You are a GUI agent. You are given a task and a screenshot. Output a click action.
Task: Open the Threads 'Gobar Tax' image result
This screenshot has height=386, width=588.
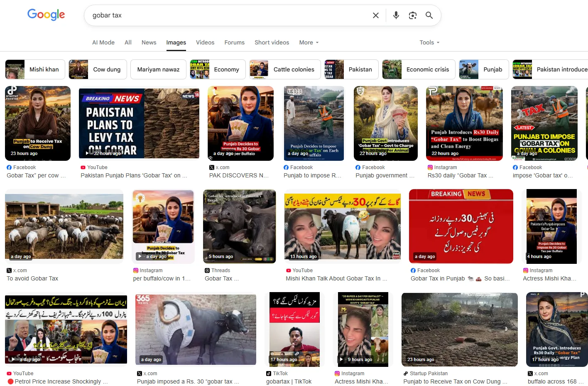tap(239, 226)
